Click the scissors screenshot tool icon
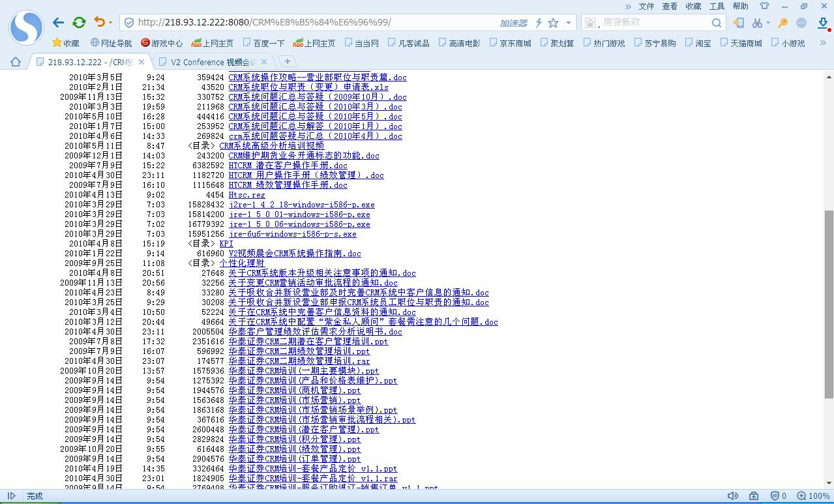The height and width of the screenshot is (504, 834). click(x=756, y=23)
